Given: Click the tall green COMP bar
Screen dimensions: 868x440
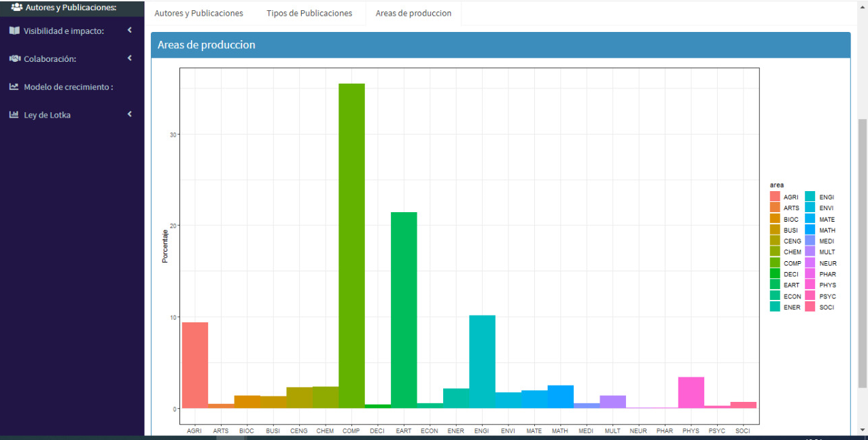Looking at the screenshot, I should point(351,246).
